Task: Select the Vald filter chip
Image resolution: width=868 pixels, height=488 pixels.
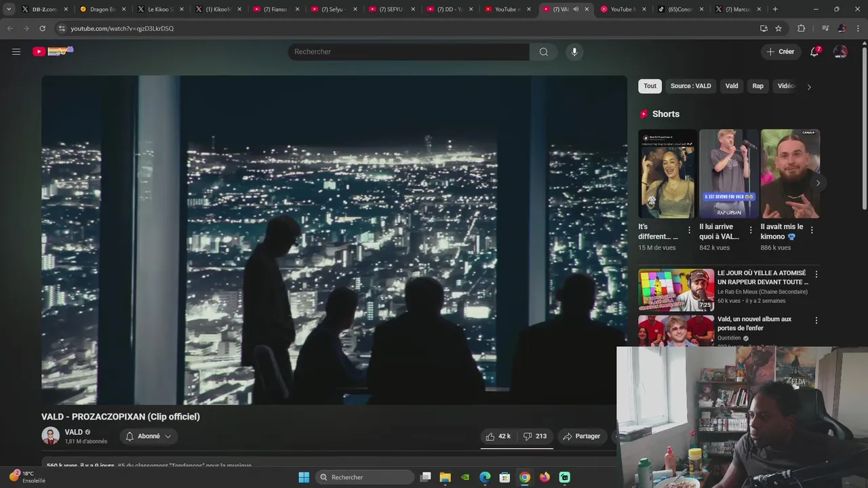Action: click(x=732, y=86)
